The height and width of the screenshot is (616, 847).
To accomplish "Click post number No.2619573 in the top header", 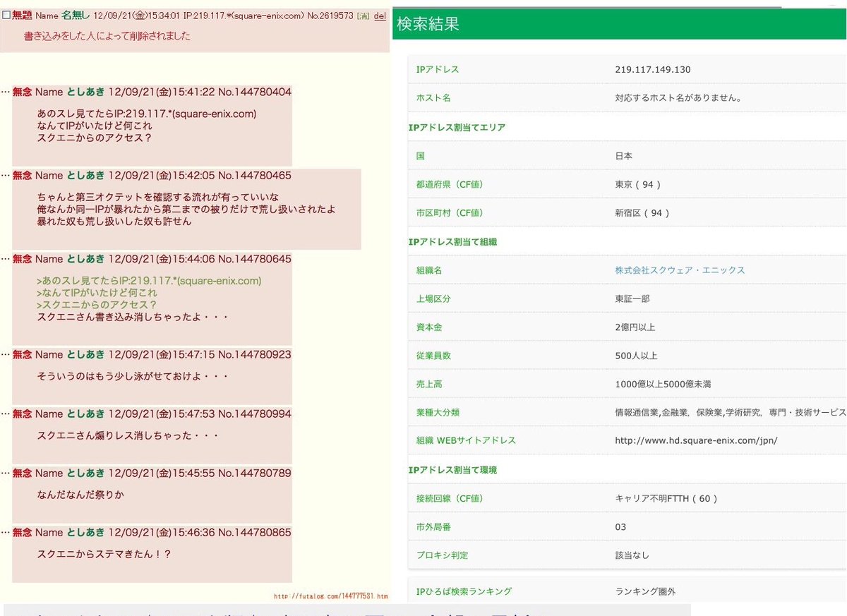I will tap(330, 16).
